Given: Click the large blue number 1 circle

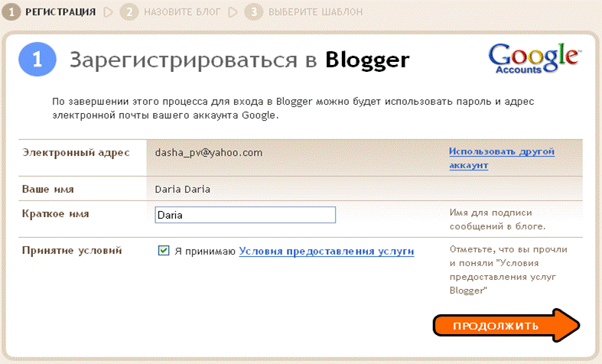Looking at the screenshot, I should (x=37, y=60).
